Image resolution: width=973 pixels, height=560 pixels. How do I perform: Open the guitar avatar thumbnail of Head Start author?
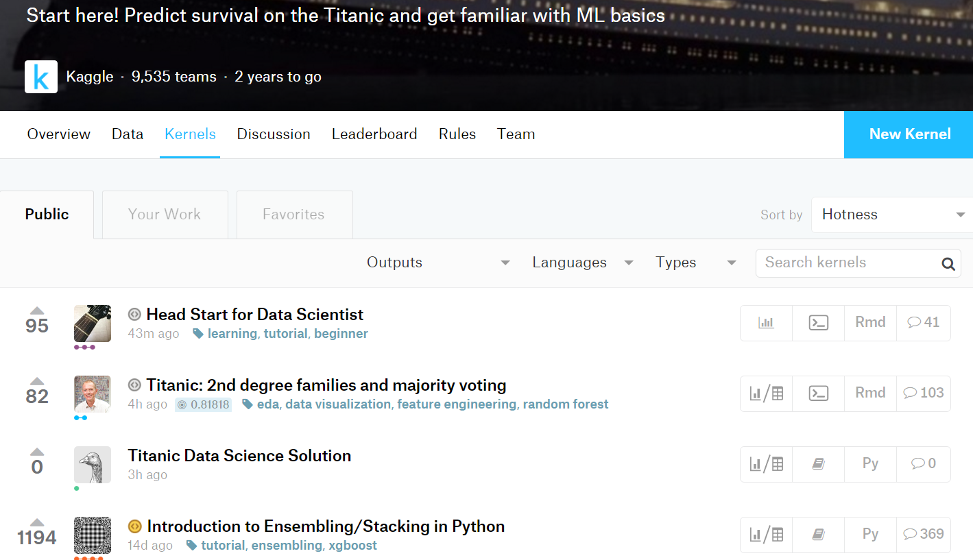93,324
